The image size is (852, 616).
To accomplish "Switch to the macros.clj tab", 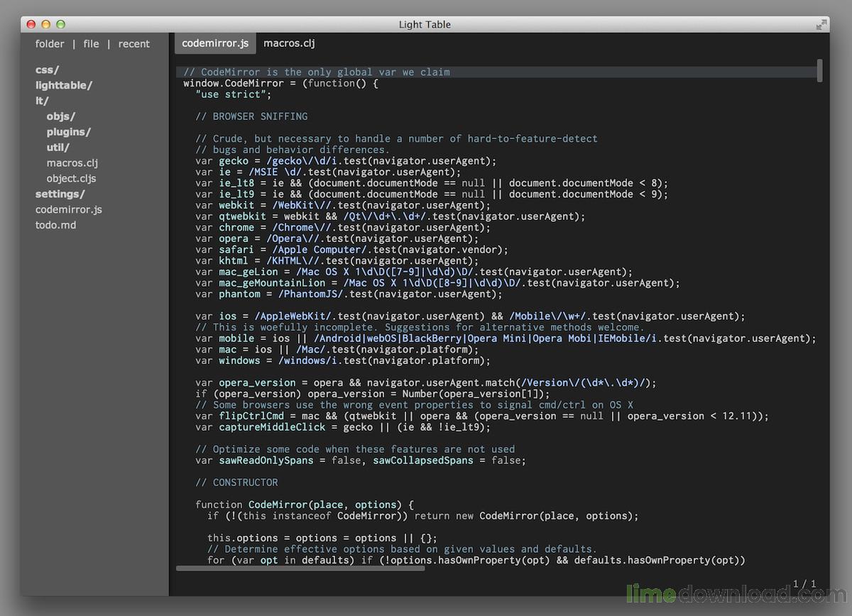I will point(289,43).
